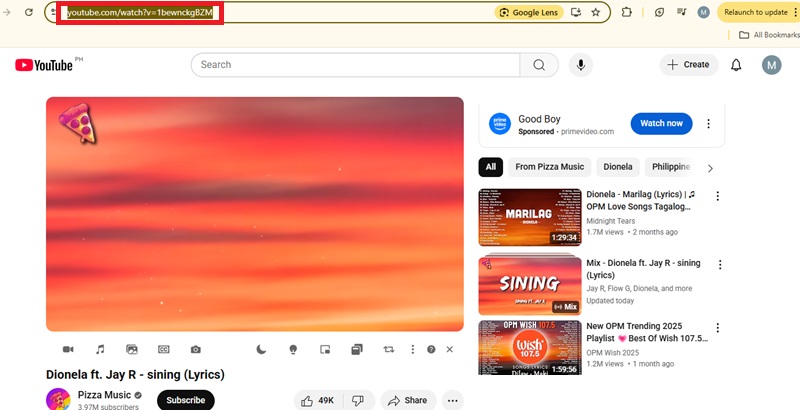Click Watch now on Good Boy ad
800x410 pixels.
click(661, 123)
